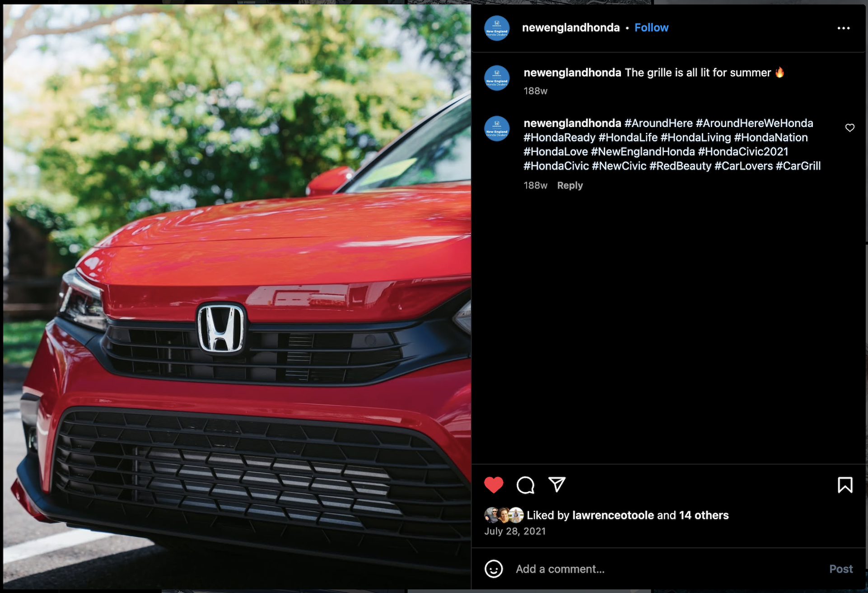This screenshot has height=593, width=868.
Task: Click the avatar beside the hashtags comment
Action: [x=497, y=129]
